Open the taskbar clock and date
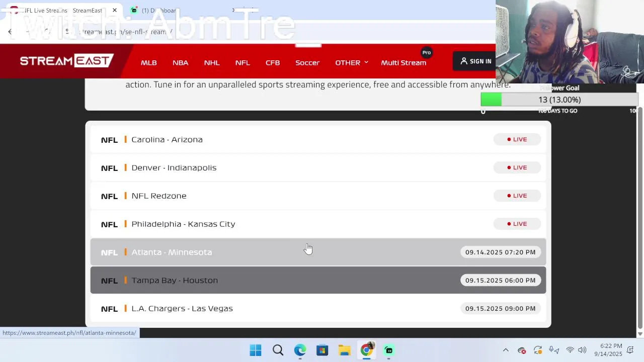The width and height of the screenshot is (644, 362). point(609,350)
